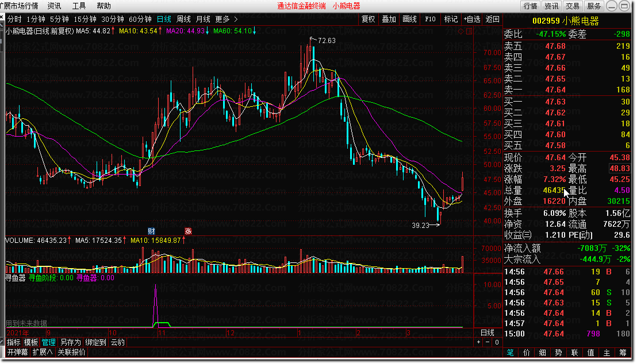637x364 pixels.
Task: Expand the 更多 period options
Action: (227, 19)
